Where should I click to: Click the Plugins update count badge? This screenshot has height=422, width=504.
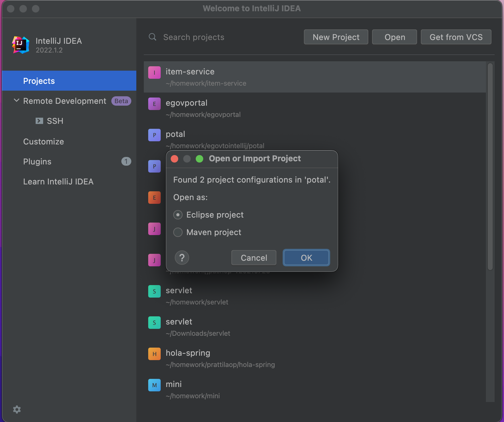(126, 162)
